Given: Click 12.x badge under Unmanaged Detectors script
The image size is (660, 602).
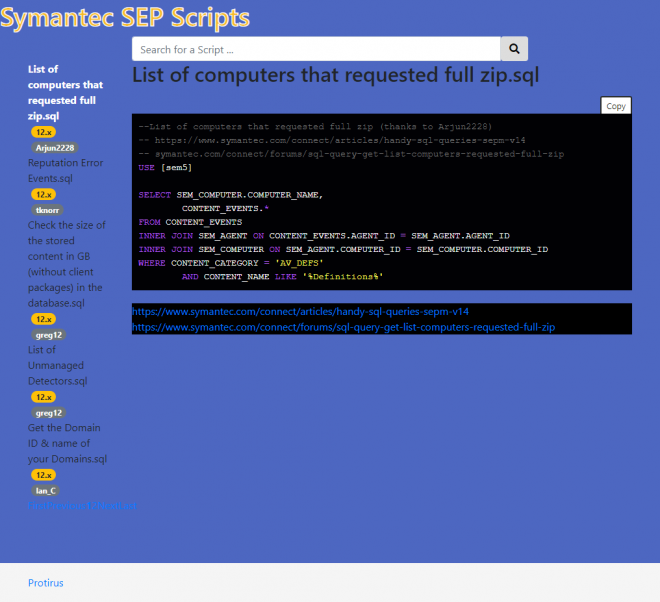Looking at the screenshot, I should coord(43,397).
